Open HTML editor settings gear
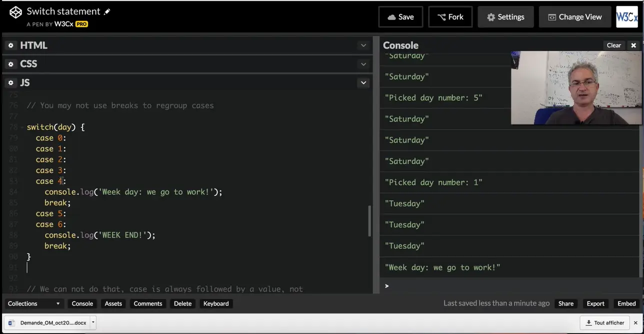644x334 pixels. point(10,45)
